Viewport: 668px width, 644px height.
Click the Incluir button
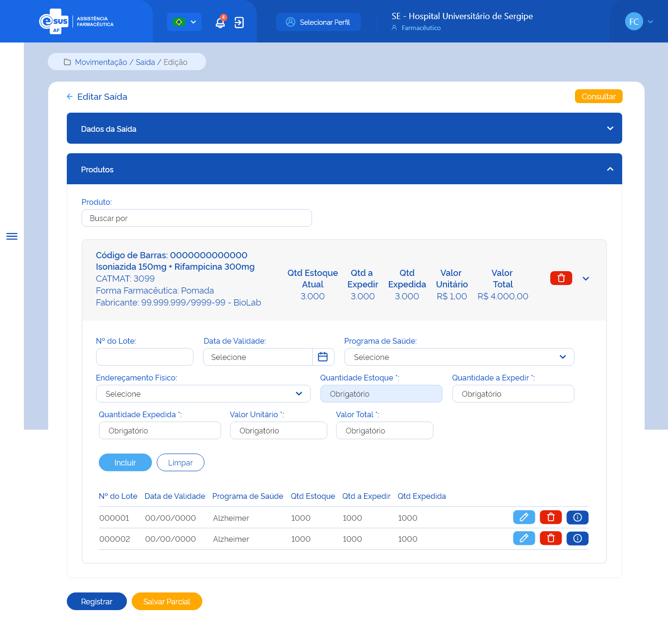(x=125, y=463)
